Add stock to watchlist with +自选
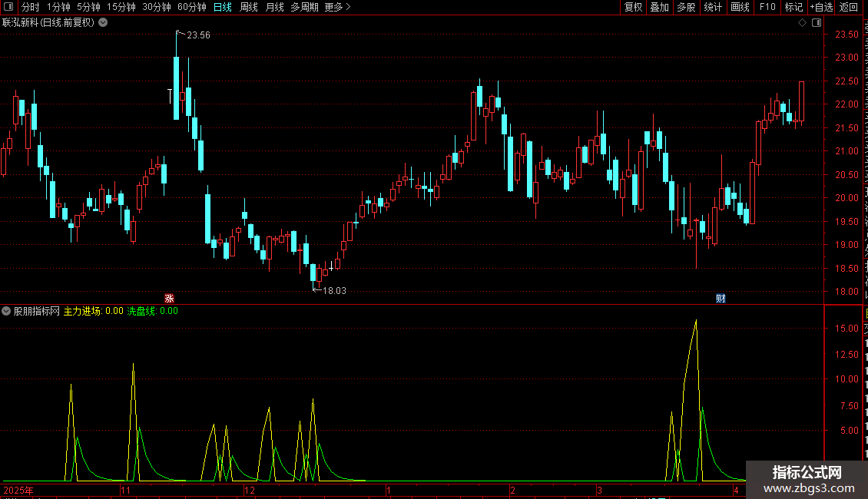The image size is (868, 499). (821, 7)
